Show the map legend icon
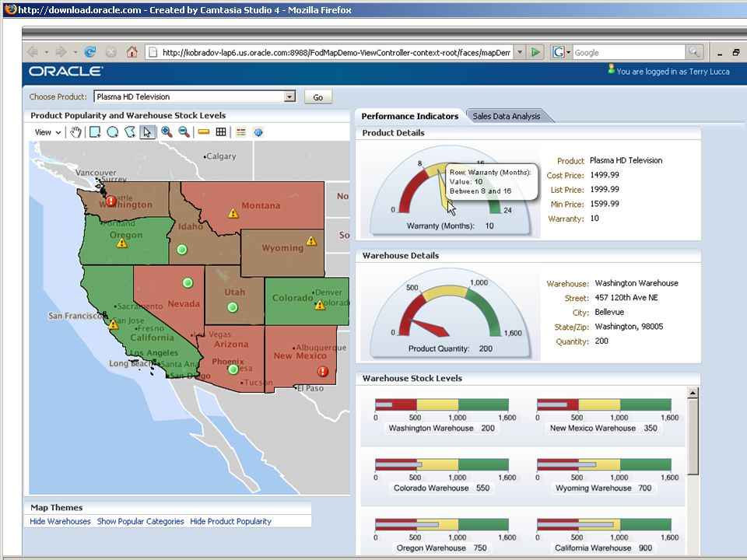The height and width of the screenshot is (560, 747). tap(241, 132)
